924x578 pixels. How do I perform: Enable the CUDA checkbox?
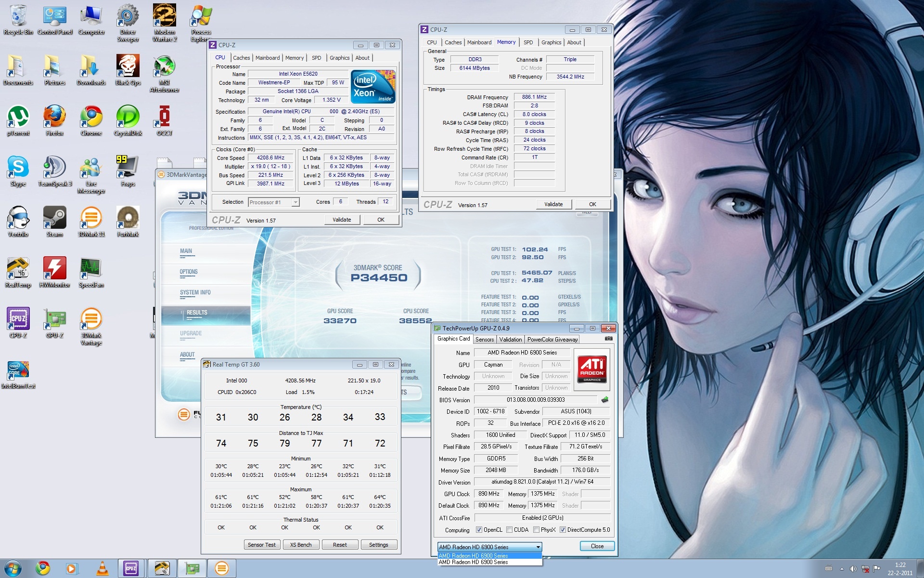pyautogui.click(x=509, y=530)
